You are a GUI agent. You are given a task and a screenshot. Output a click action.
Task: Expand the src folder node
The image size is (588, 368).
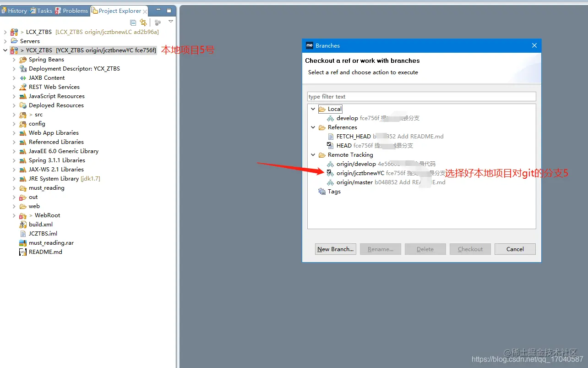pos(14,115)
